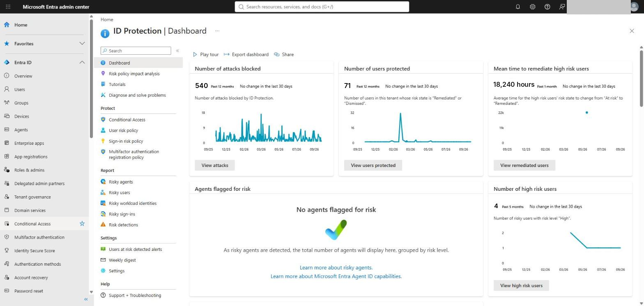This screenshot has height=306, width=644.
Task: Open portal settings gear icon
Action: click(533, 7)
